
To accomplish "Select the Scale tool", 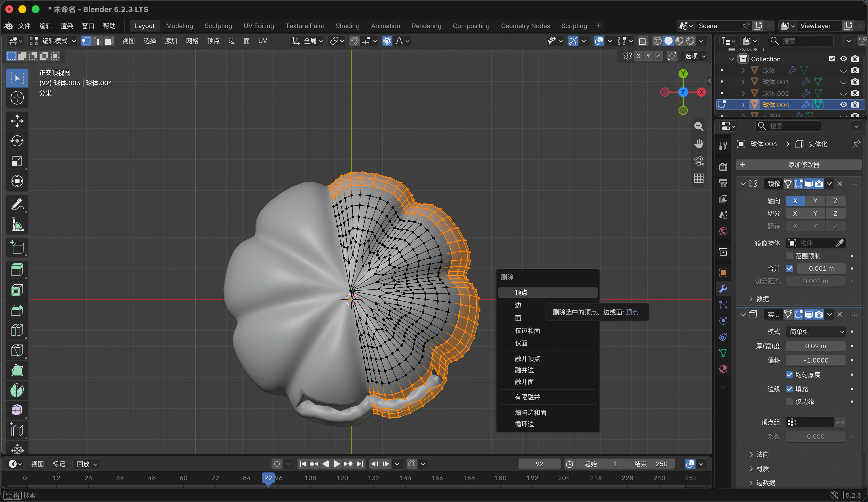I will [x=17, y=161].
